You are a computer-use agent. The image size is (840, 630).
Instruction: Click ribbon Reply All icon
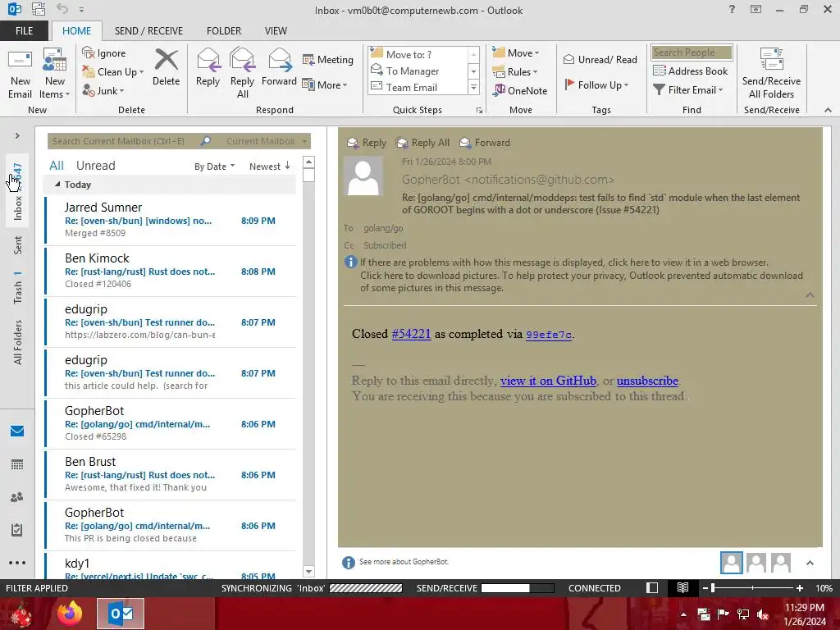pyautogui.click(x=242, y=73)
